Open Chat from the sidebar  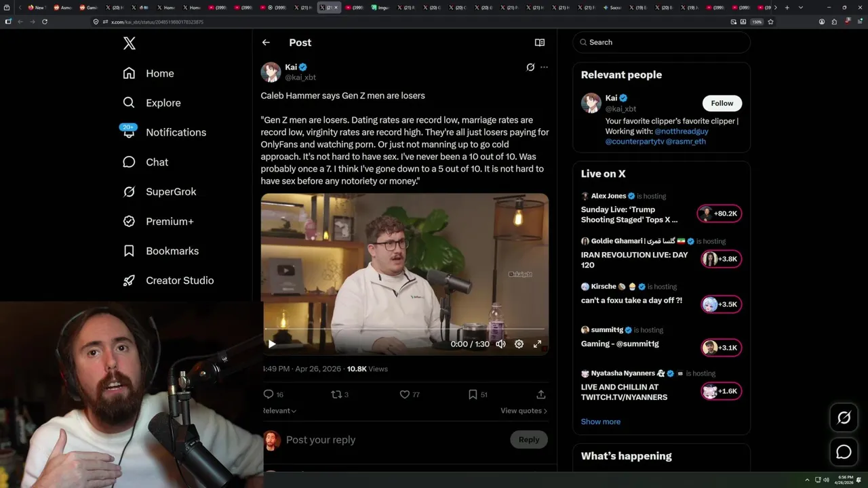point(145,162)
